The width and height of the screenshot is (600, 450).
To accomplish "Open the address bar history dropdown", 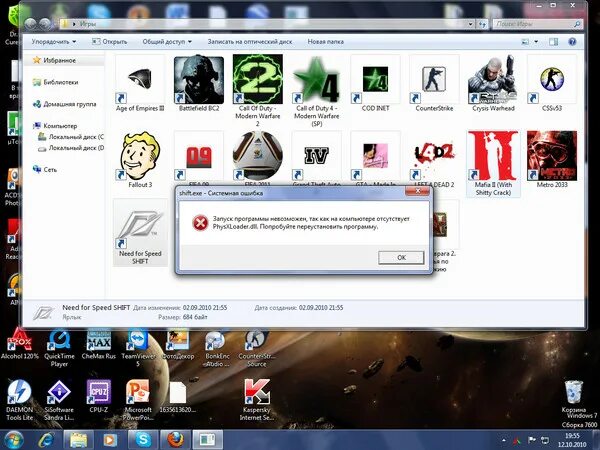I will [x=470, y=24].
